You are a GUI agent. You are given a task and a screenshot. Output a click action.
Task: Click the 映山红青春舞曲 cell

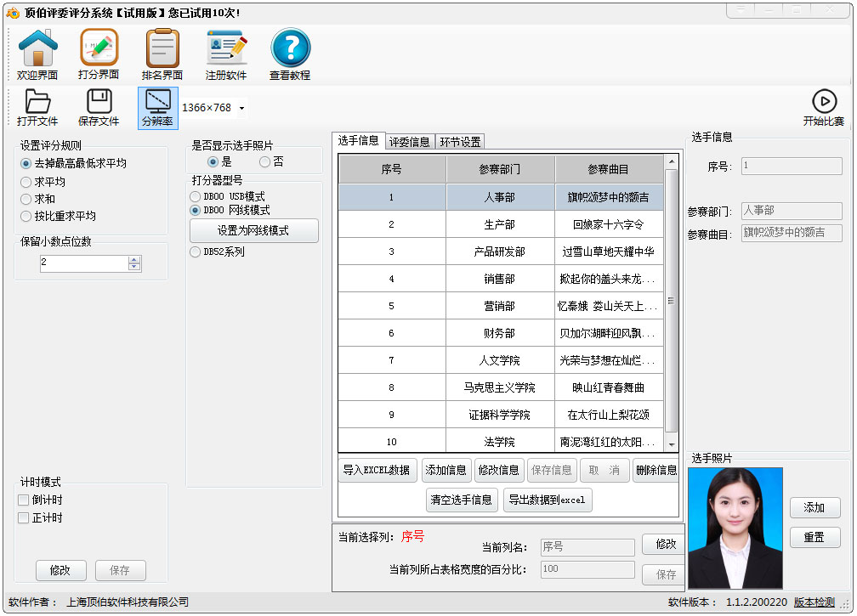coord(609,387)
